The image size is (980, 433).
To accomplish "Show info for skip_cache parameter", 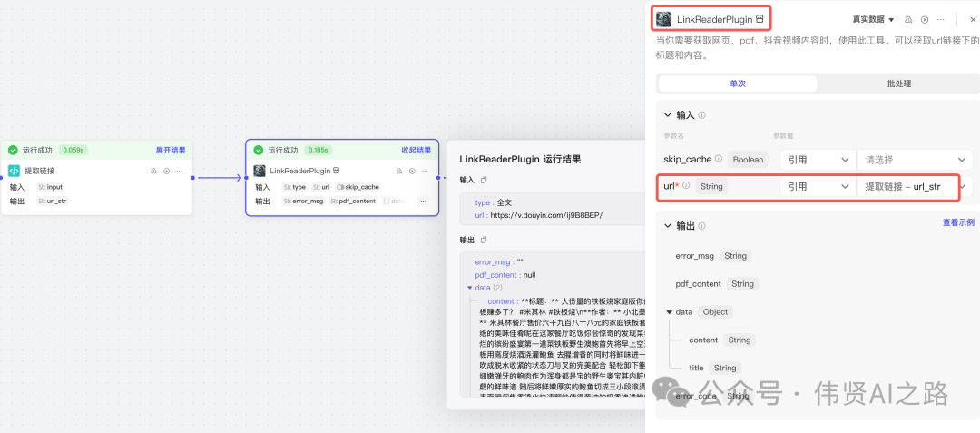I will coord(718,159).
